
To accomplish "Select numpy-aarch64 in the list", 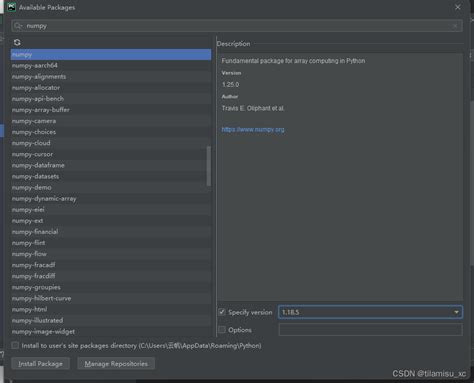I will 111,65.
